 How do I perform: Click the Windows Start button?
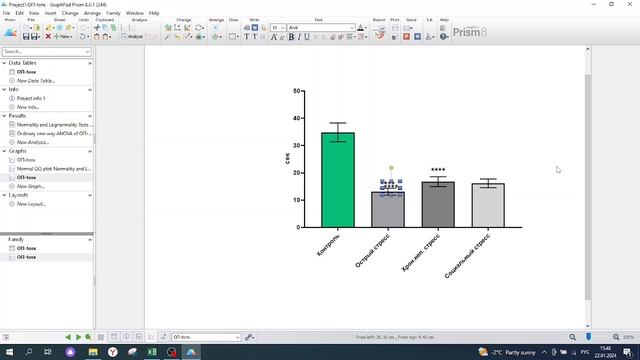click(9, 352)
